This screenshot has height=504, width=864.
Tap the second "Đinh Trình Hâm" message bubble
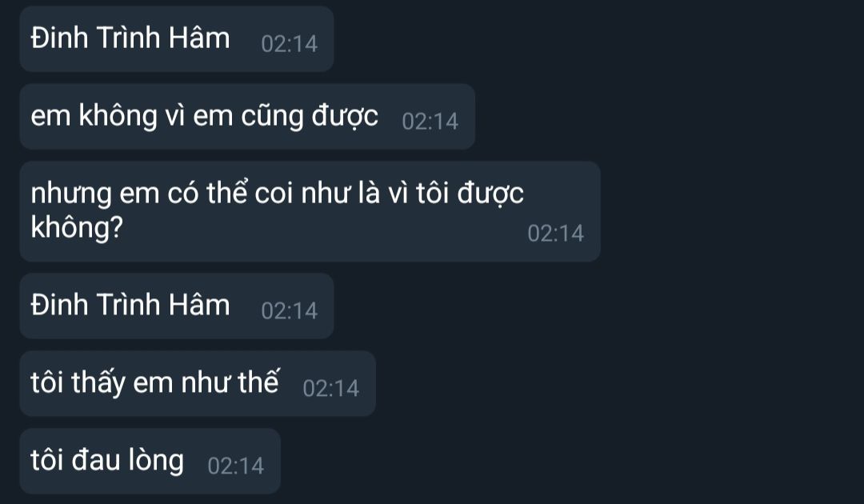tap(177, 306)
